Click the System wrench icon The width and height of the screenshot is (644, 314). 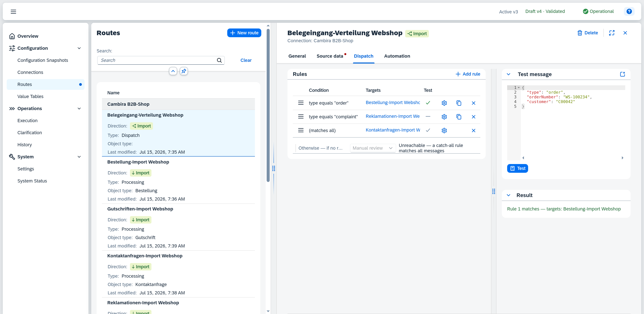click(x=12, y=157)
